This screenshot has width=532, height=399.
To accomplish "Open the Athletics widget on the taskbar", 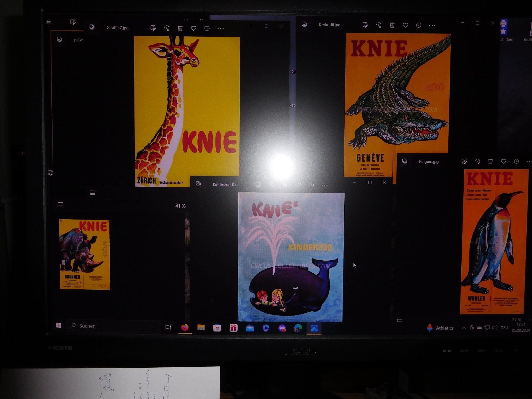I will point(440,328).
